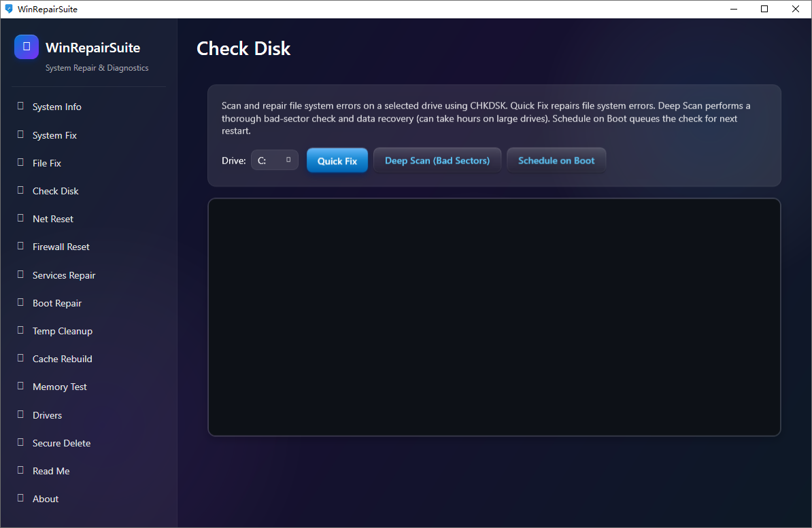Select Check Disk sidebar entry

pyautogui.click(x=88, y=191)
